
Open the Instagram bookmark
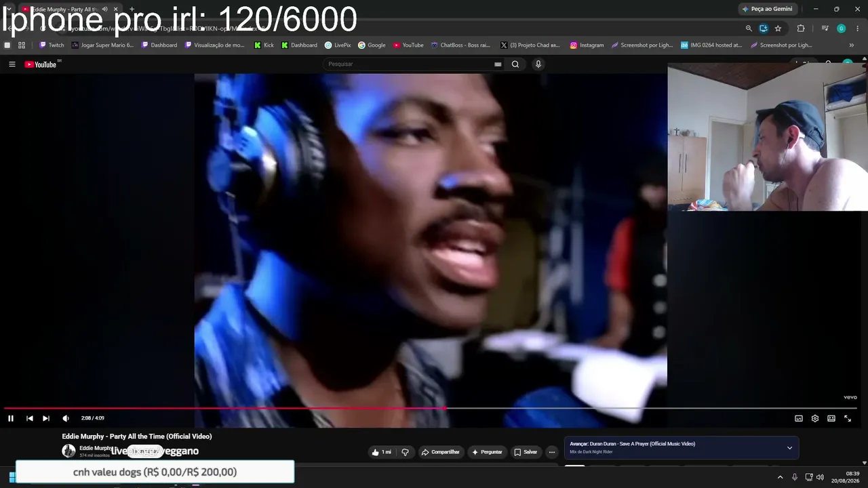click(x=587, y=45)
